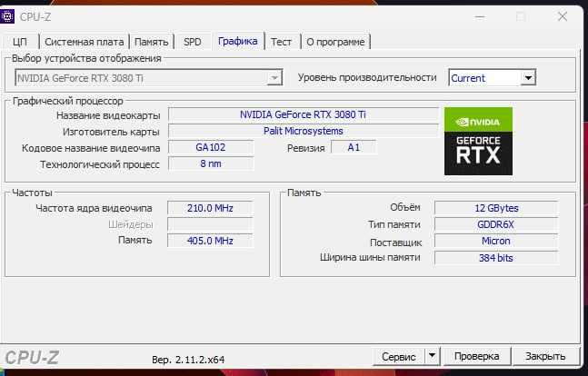This screenshot has width=588, height=376.
Task: Click the 8 nm process value
Action: click(211, 163)
